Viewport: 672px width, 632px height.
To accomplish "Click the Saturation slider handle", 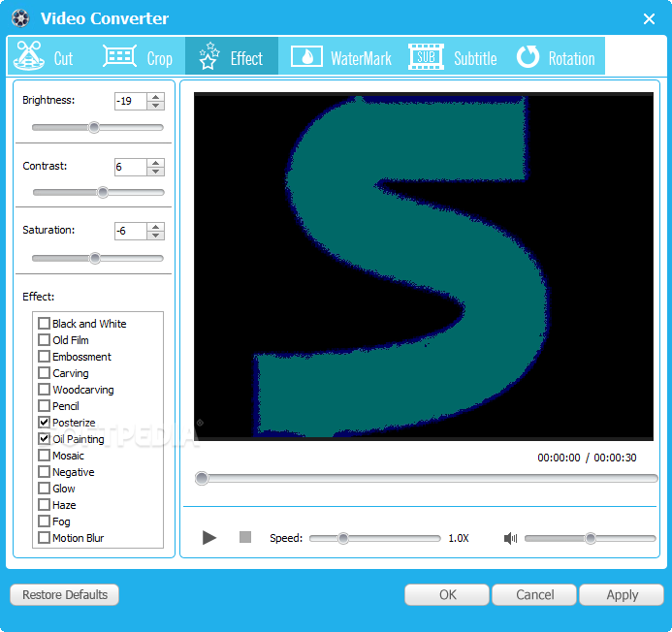I will [x=95, y=259].
